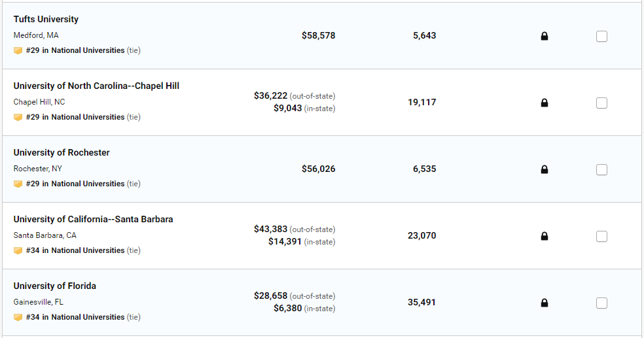The height and width of the screenshot is (338, 644).
Task: Click ranking badge icon under University of Florida
Action: coord(18,317)
